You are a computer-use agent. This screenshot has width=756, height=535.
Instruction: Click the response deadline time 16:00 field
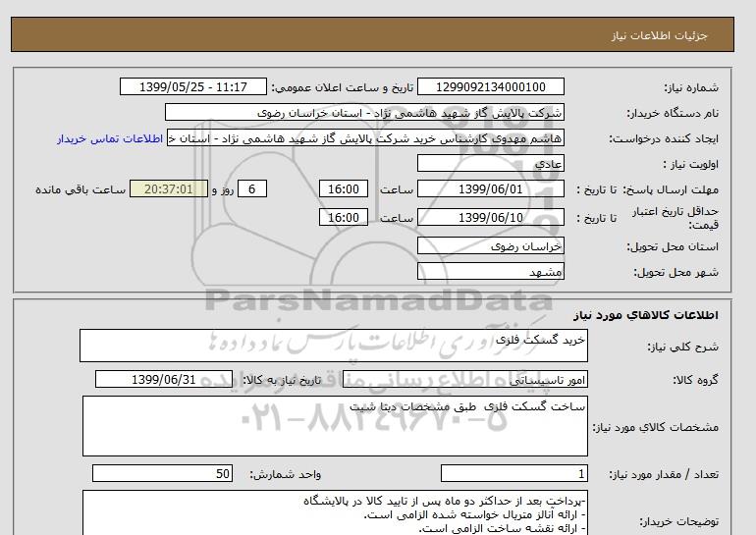(344, 188)
